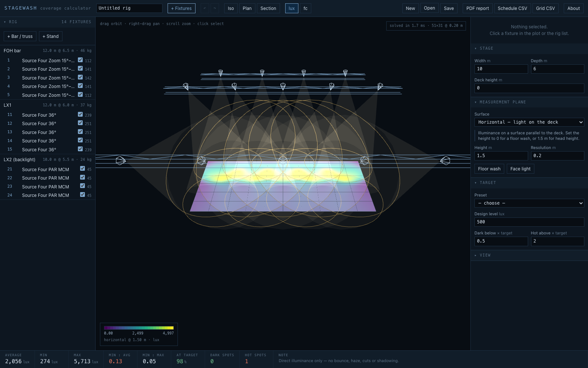Collapse the MEASUREMENT PLANE section

pos(529,102)
